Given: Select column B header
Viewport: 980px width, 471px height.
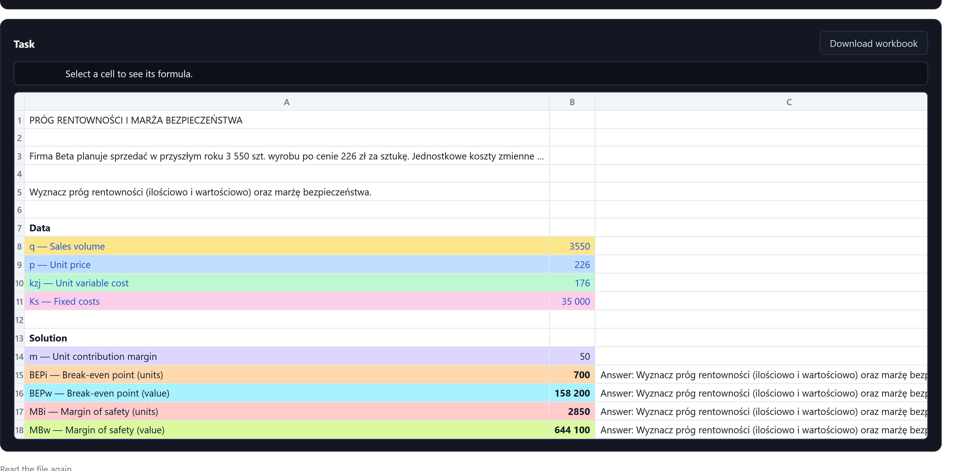Looking at the screenshot, I should [572, 102].
